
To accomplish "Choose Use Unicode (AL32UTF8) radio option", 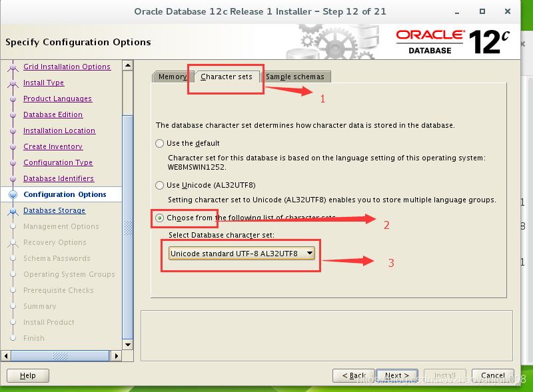I will tap(159, 185).
